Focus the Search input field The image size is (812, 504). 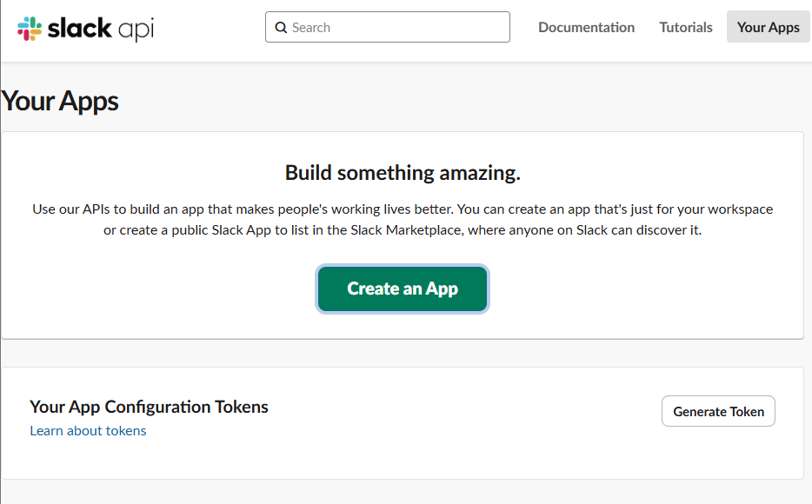coord(388,27)
